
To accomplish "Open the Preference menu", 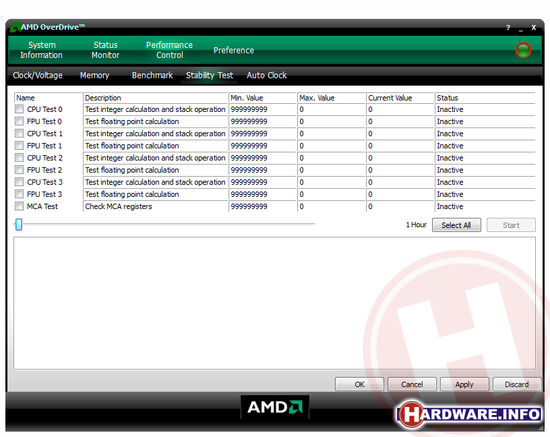I will (x=234, y=50).
